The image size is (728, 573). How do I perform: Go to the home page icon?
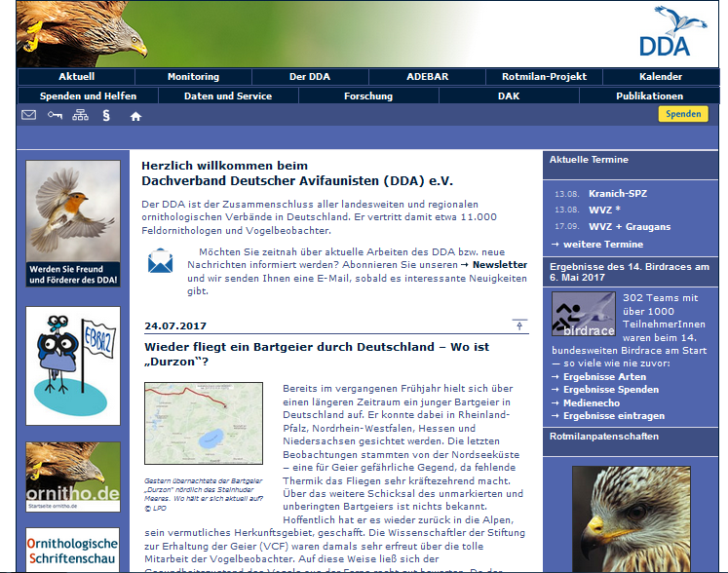(x=135, y=116)
